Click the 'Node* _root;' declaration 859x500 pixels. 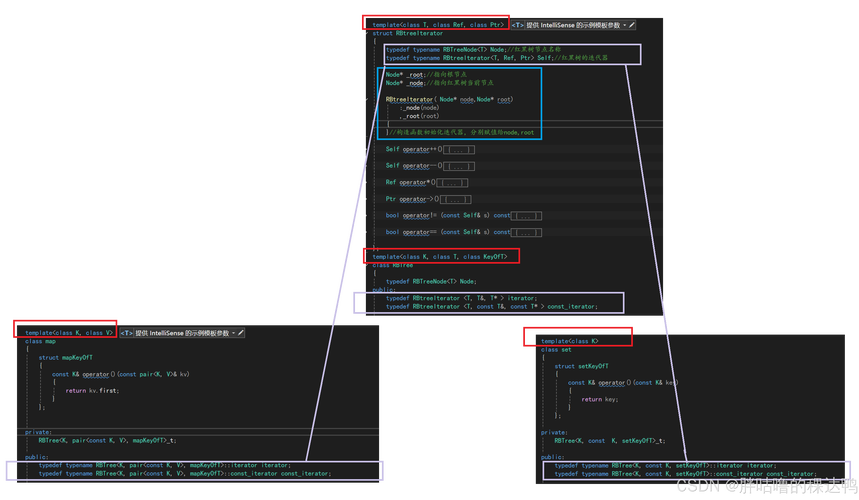(x=405, y=74)
